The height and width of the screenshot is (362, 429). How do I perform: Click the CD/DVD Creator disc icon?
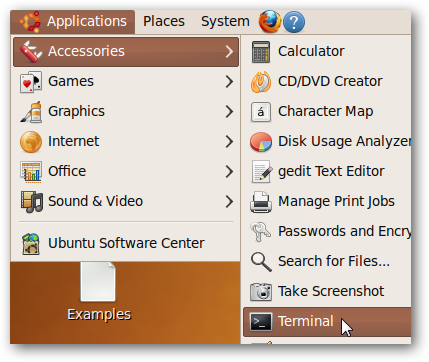pos(261,82)
